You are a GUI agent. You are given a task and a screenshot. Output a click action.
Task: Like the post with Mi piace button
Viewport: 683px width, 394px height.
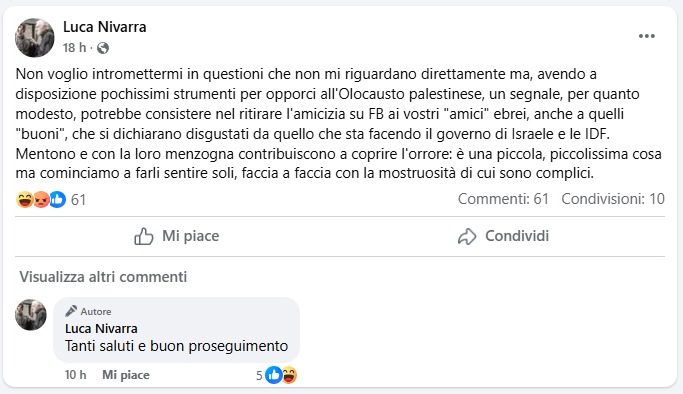click(176, 236)
